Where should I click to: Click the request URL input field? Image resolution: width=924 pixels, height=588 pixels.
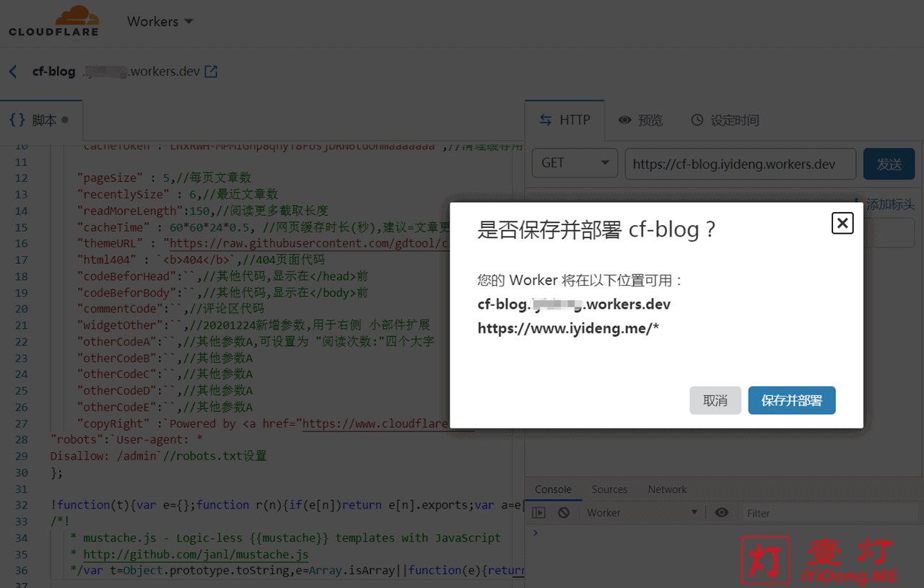pyautogui.click(x=740, y=164)
